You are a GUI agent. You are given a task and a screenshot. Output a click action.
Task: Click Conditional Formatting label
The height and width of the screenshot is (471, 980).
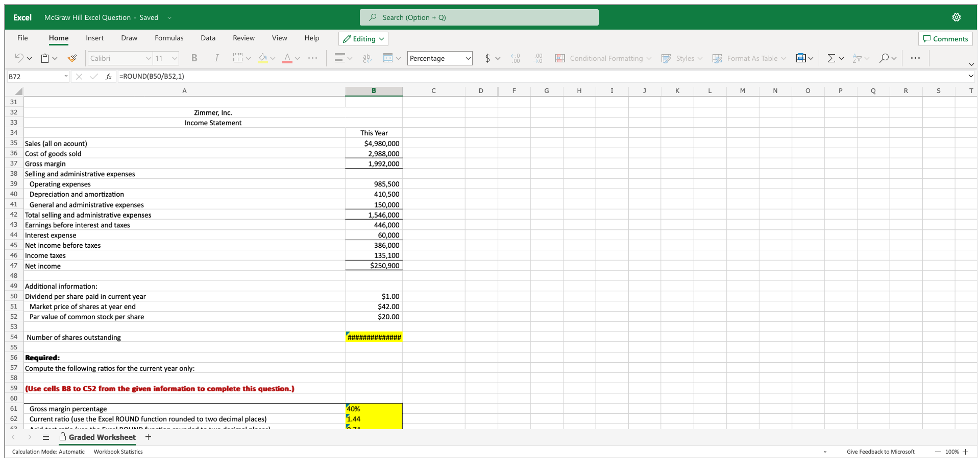pyautogui.click(x=606, y=58)
